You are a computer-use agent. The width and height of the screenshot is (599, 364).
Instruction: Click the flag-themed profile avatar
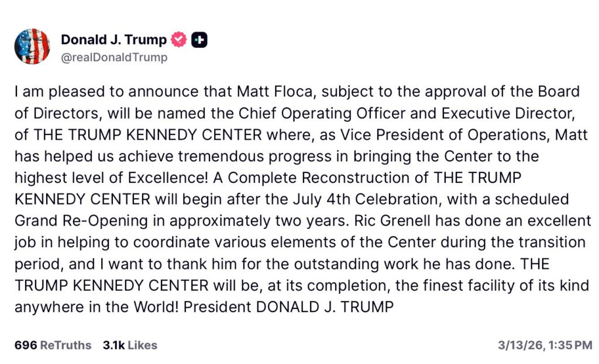[x=32, y=46]
